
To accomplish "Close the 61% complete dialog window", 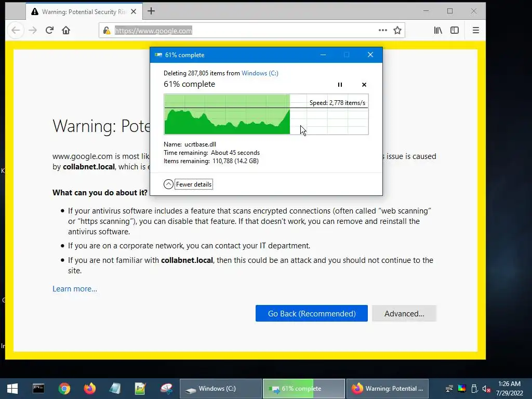I will pyautogui.click(x=370, y=55).
